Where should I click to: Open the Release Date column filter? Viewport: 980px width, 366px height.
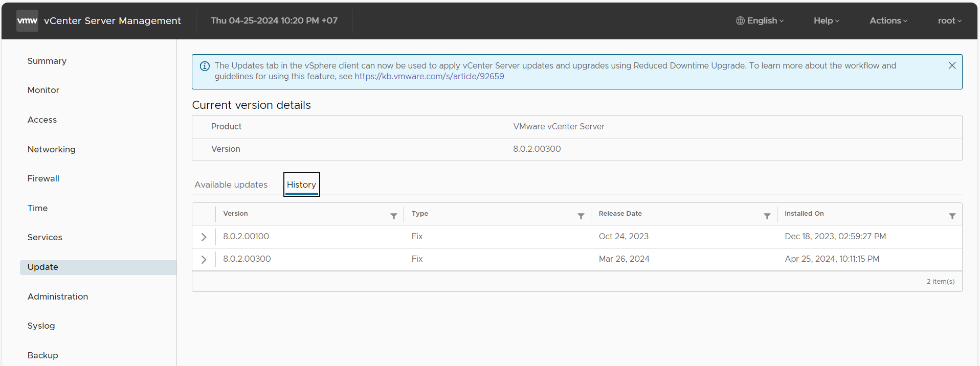[x=767, y=216]
